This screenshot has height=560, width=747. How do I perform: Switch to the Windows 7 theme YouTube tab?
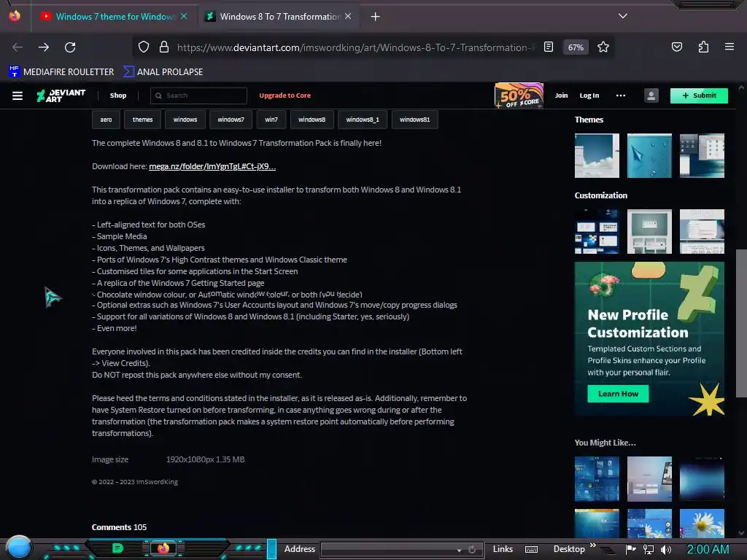click(x=115, y=16)
